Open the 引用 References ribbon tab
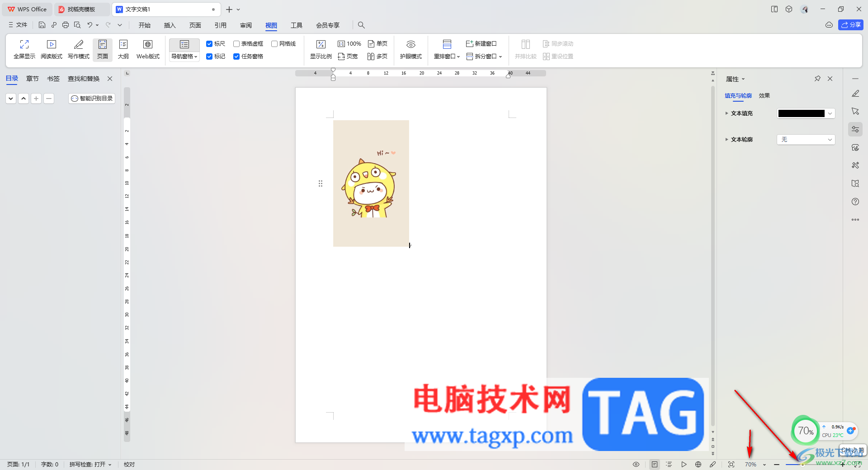 tap(221, 25)
